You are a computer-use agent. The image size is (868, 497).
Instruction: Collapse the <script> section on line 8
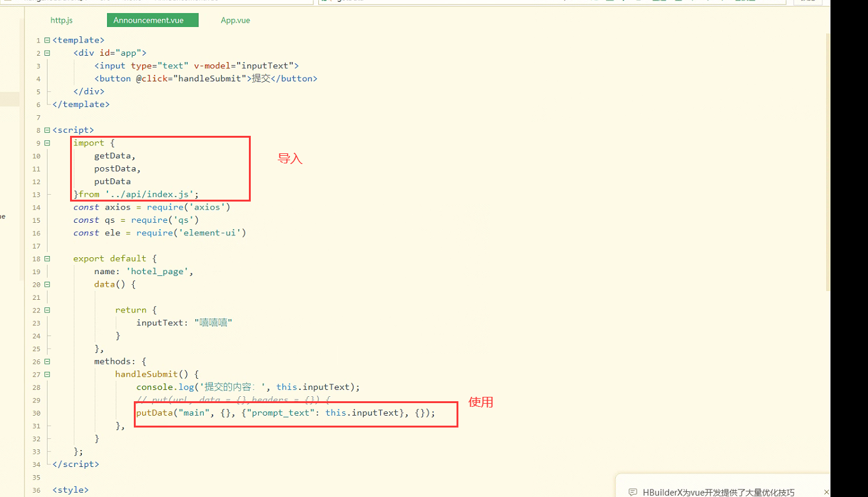pyautogui.click(x=47, y=130)
